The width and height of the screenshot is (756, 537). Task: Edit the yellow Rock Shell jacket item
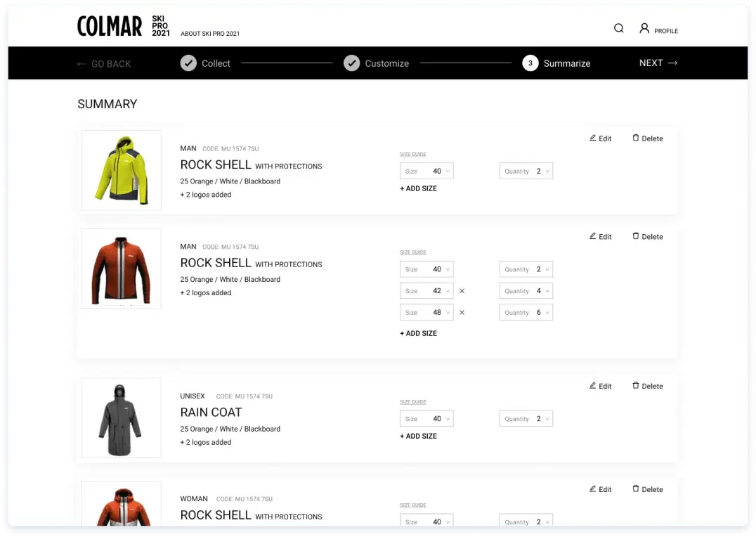[600, 138]
